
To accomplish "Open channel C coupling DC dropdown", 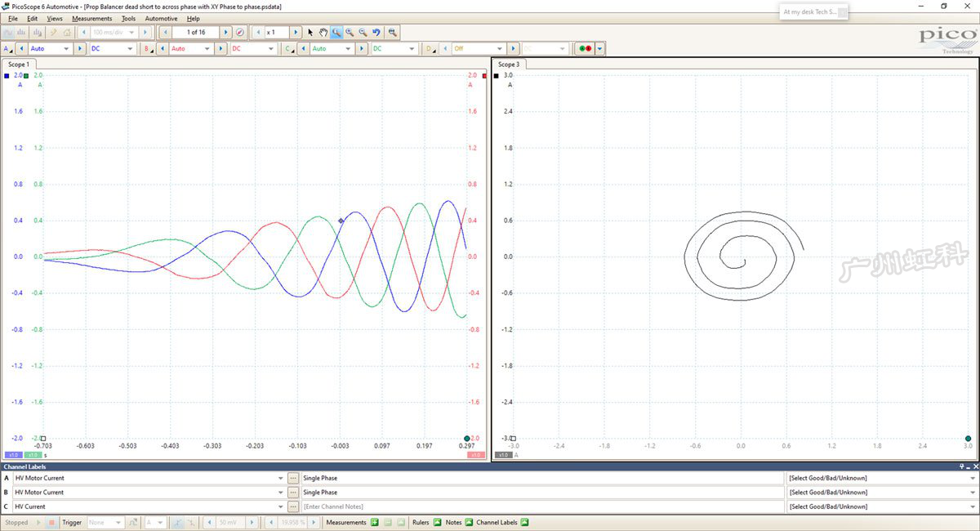I will [x=394, y=49].
